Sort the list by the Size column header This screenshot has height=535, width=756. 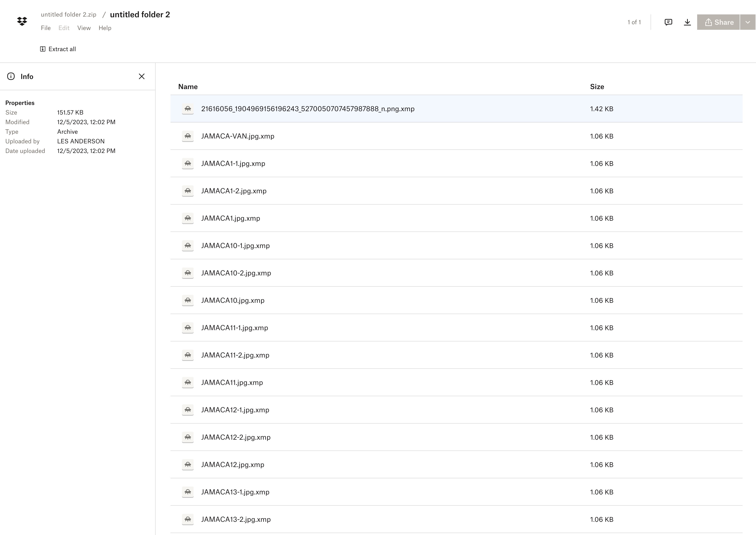point(597,87)
